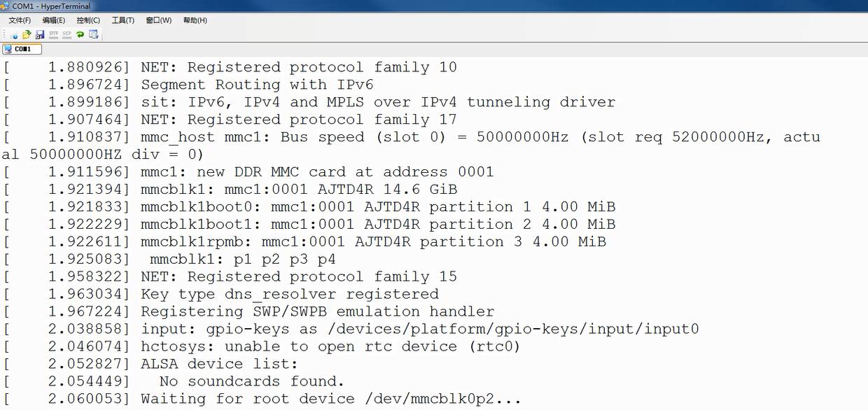Click the toolbar drag handle grip
Viewport: 868px width, 410px height.
tap(5, 34)
